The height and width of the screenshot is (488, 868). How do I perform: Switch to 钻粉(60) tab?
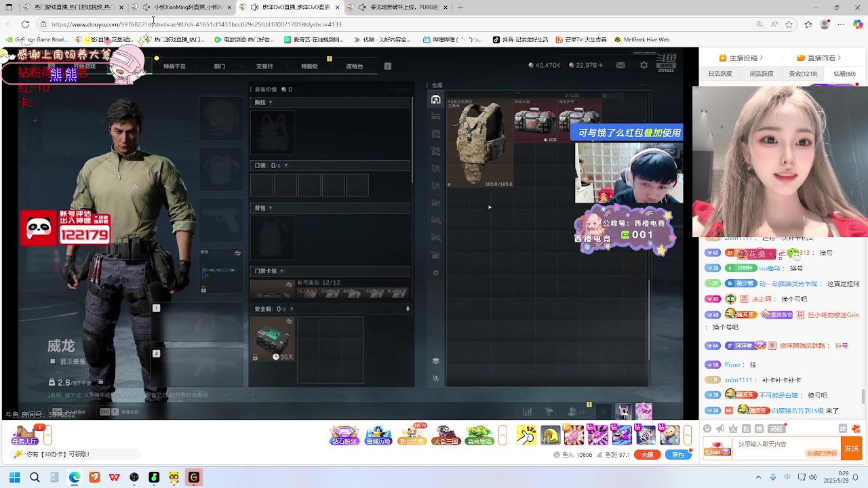coord(844,74)
